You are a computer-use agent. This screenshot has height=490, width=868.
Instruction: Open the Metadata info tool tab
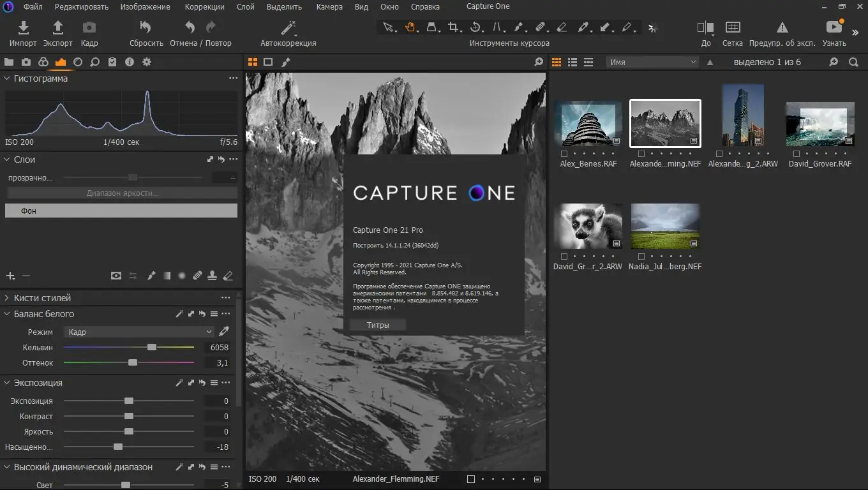[129, 62]
